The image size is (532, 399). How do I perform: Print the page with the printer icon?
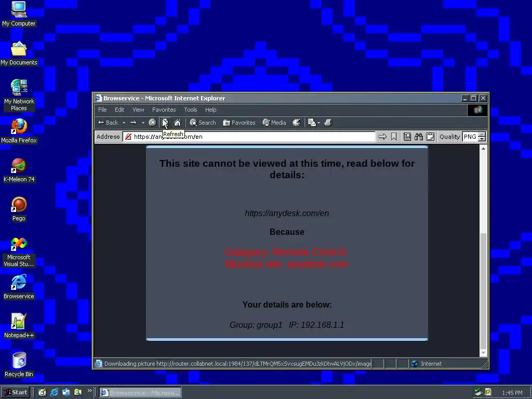(x=328, y=123)
